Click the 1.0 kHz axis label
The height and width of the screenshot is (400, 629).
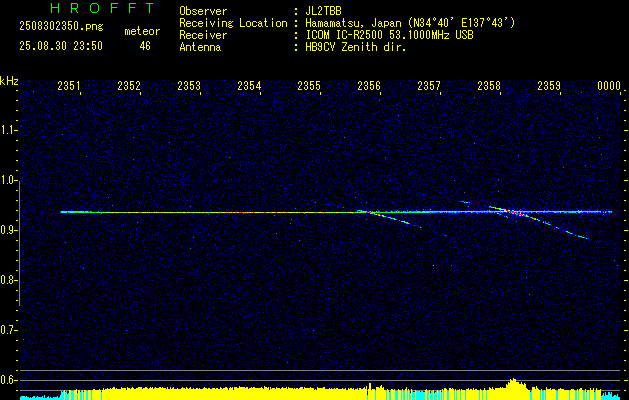tap(8, 181)
